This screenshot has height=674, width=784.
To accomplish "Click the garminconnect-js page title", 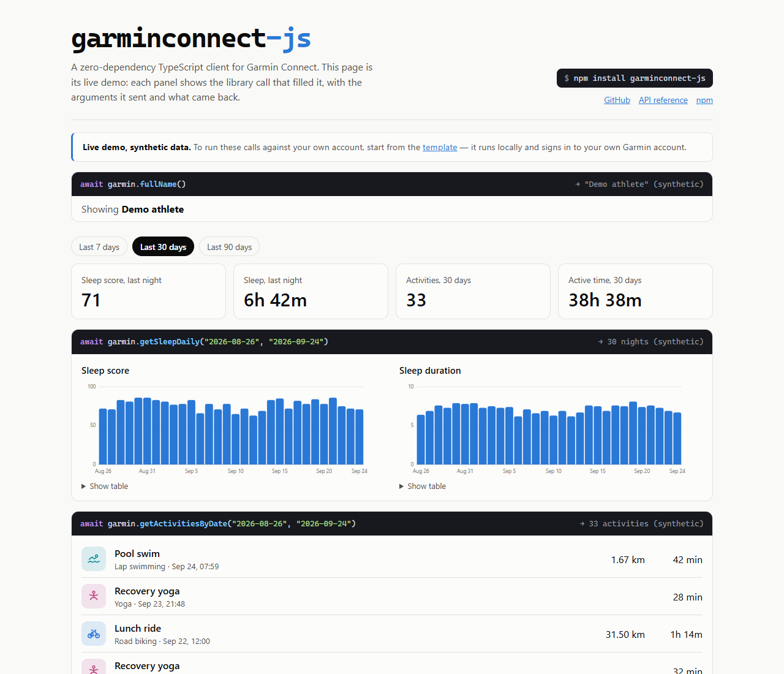I will 191,38.
